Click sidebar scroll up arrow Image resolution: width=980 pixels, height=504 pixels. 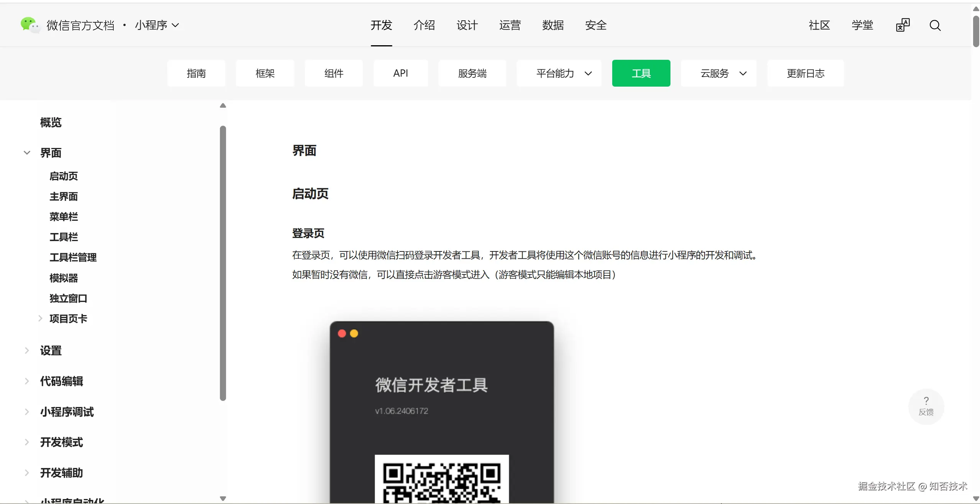223,105
